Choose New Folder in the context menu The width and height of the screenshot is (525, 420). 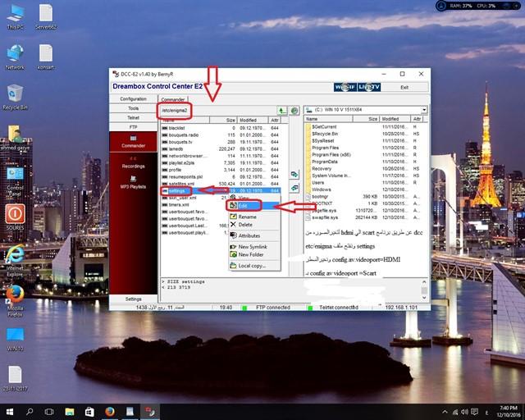(254, 254)
